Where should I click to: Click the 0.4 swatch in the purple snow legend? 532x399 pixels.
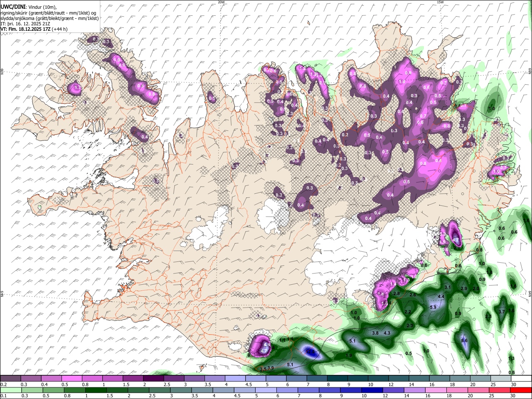pyautogui.click(x=51, y=378)
